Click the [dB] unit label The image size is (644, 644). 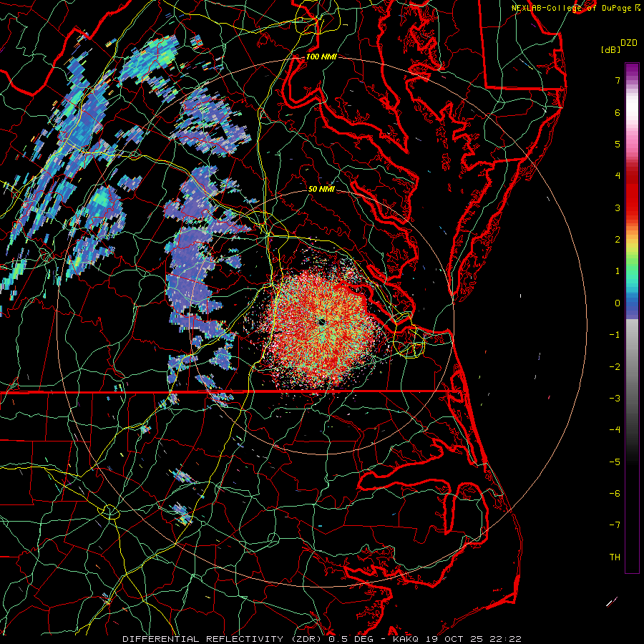611,49
